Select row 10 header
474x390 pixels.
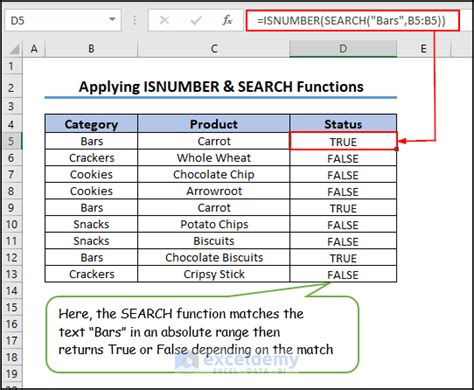click(x=11, y=224)
